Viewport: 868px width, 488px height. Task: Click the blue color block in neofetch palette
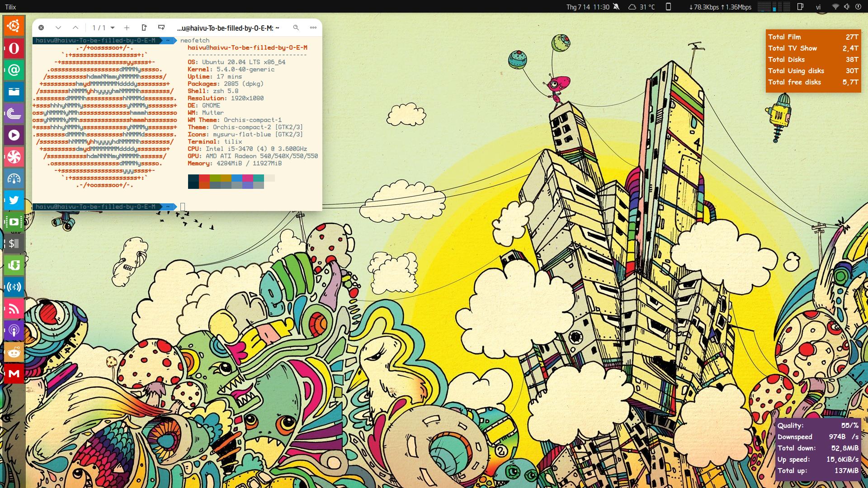(237, 178)
